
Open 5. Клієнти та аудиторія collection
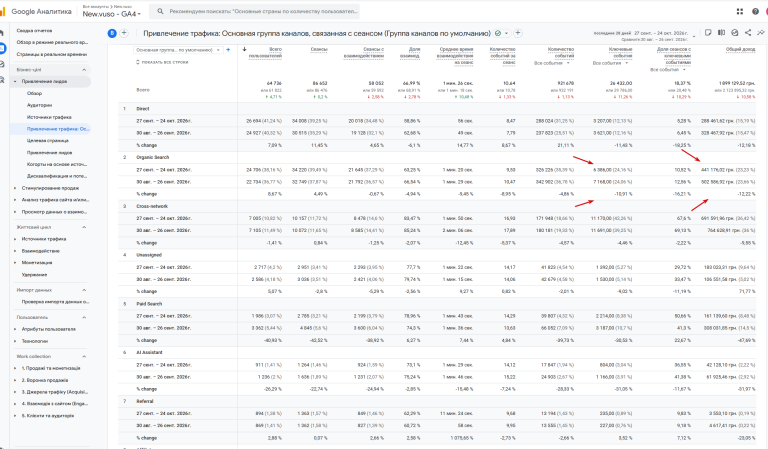click(x=48, y=416)
